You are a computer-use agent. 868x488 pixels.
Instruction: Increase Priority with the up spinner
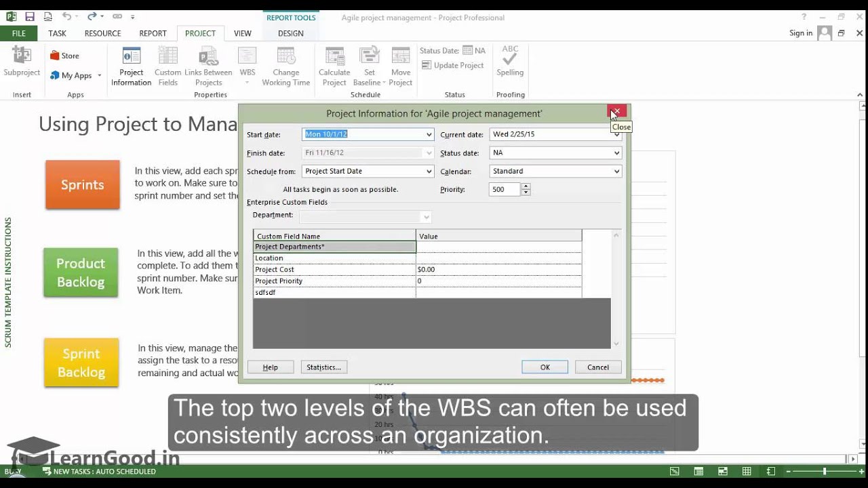click(x=526, y=187)
